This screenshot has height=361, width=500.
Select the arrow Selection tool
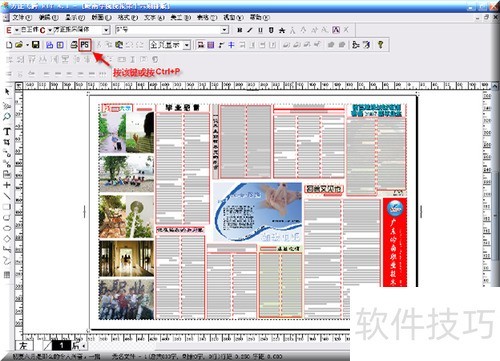7,92
